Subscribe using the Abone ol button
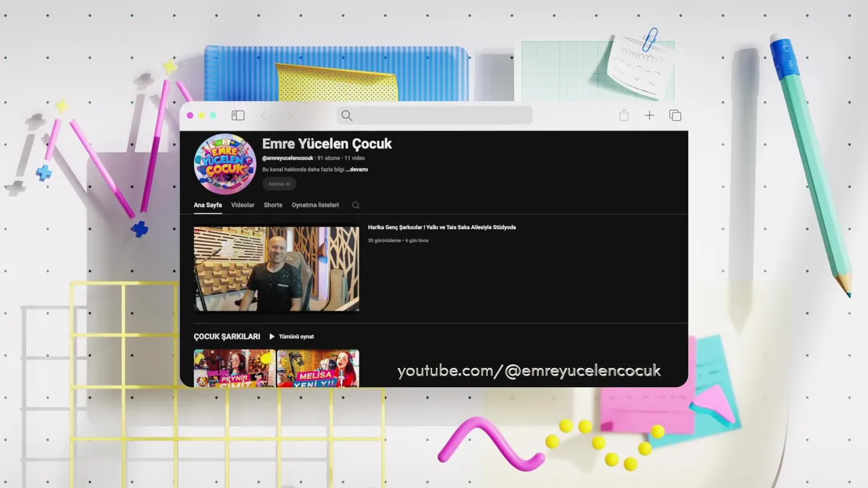The width and height of the screenshot is (868, 488). (279, 184)
